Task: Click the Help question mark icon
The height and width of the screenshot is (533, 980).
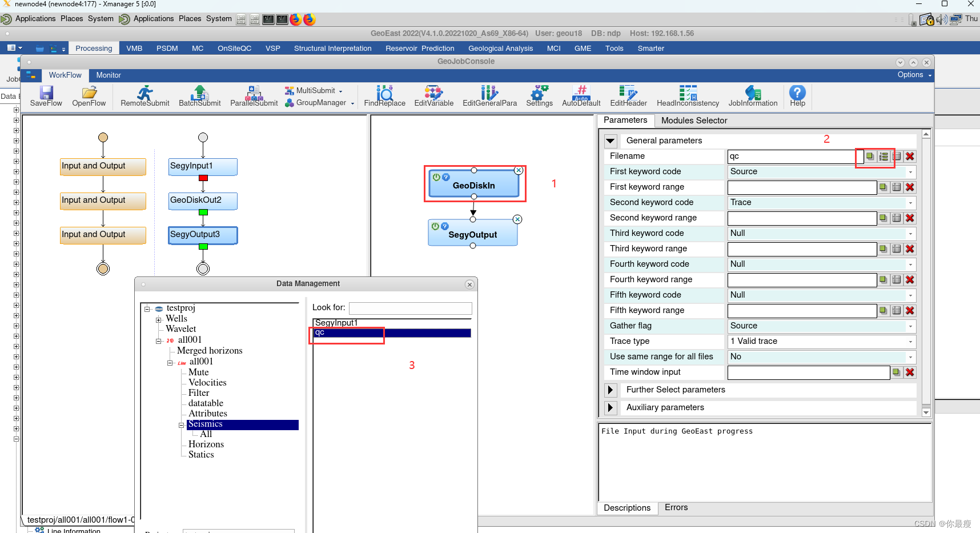Action: [797, 92]
